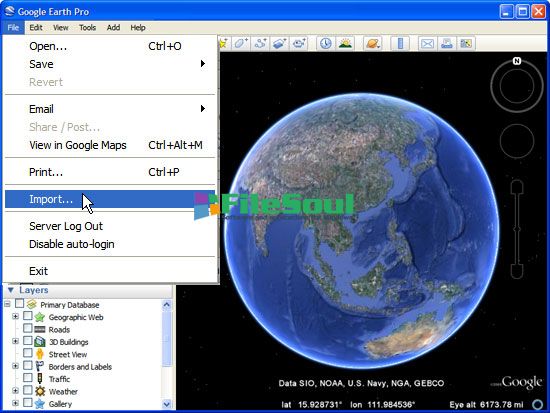
Task: Click the Add Polygon toolbar icon
Action: pyautogui.click(x=241, y=44)
